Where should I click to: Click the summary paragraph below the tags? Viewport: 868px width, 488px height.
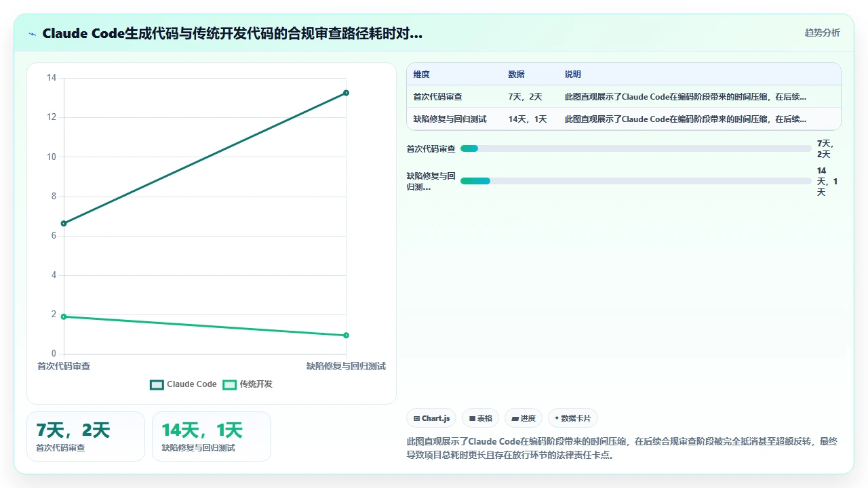pos(623,448)
